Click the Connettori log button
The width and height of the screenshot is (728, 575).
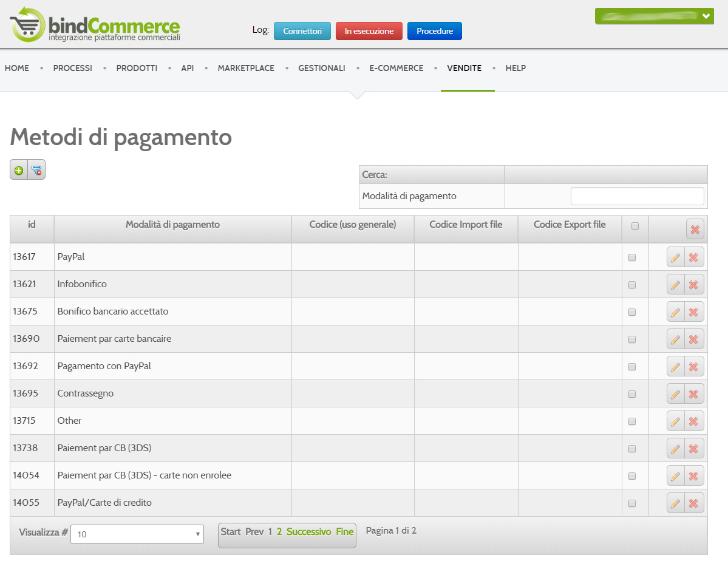pyautogui.click(x=302, y=31)
